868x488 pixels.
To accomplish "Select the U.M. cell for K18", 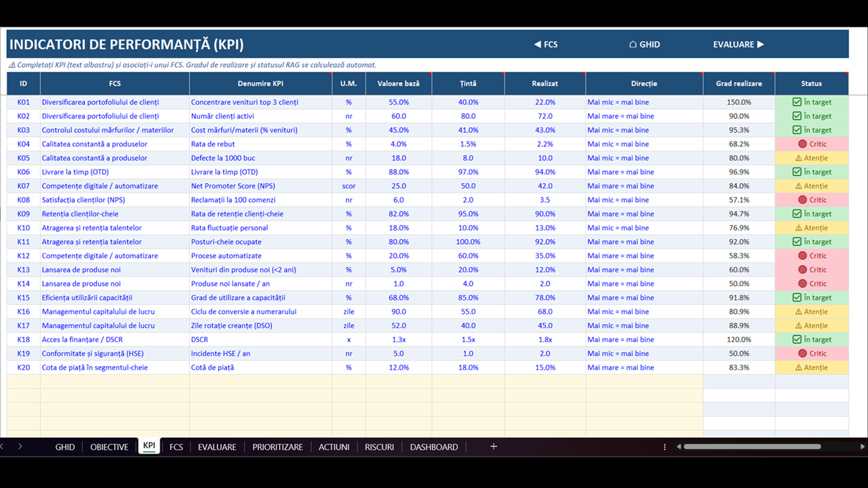I will coord(349,340).
